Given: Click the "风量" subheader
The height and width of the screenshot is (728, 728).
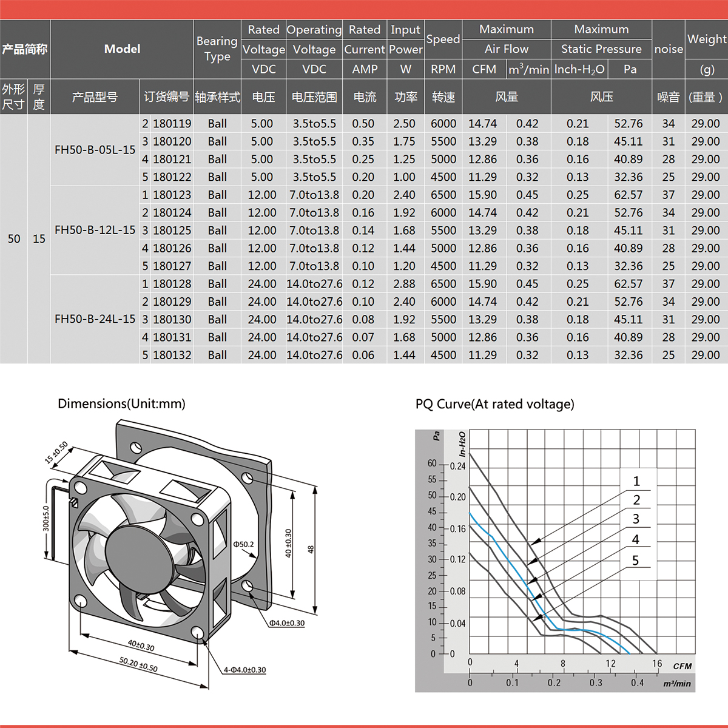Looking at the screenshot, I should click(x=507, y=97).
